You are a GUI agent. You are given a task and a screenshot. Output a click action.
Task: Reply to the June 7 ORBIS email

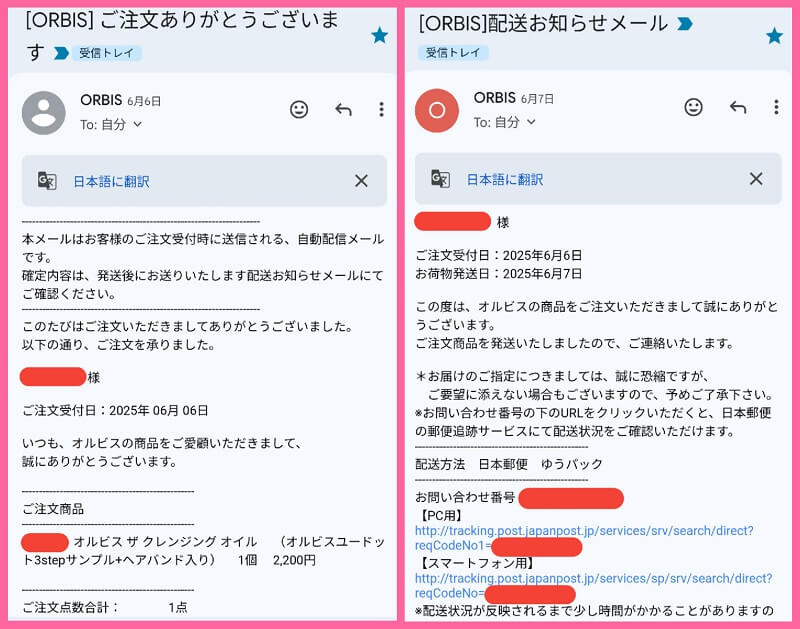(738, 107)
